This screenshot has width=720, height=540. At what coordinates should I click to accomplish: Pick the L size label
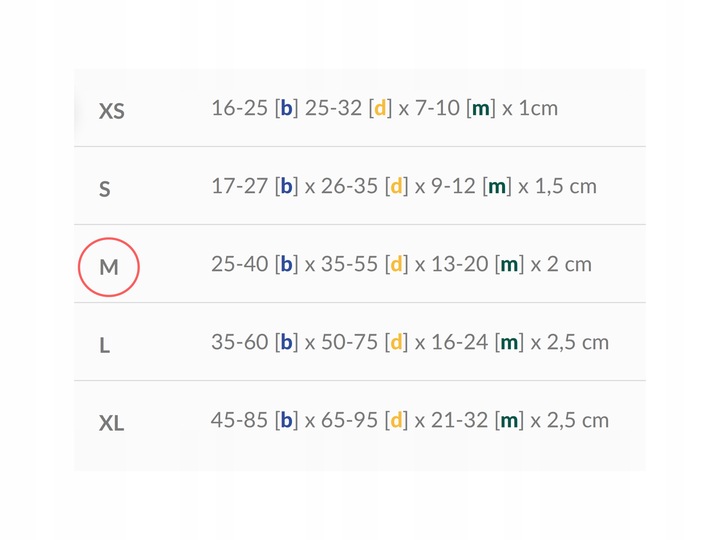(105, 345)
